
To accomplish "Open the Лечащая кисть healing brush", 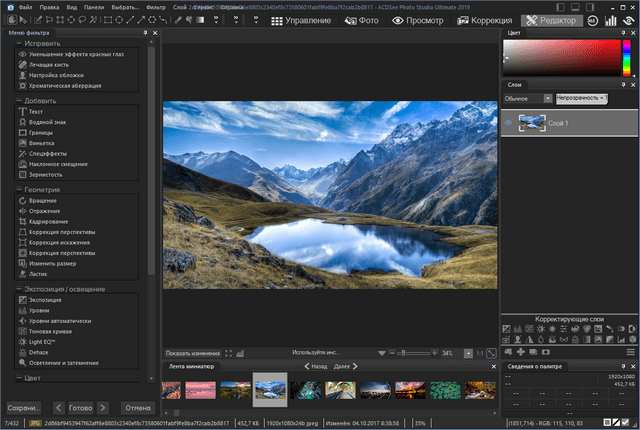I will (x=49, y=65).
